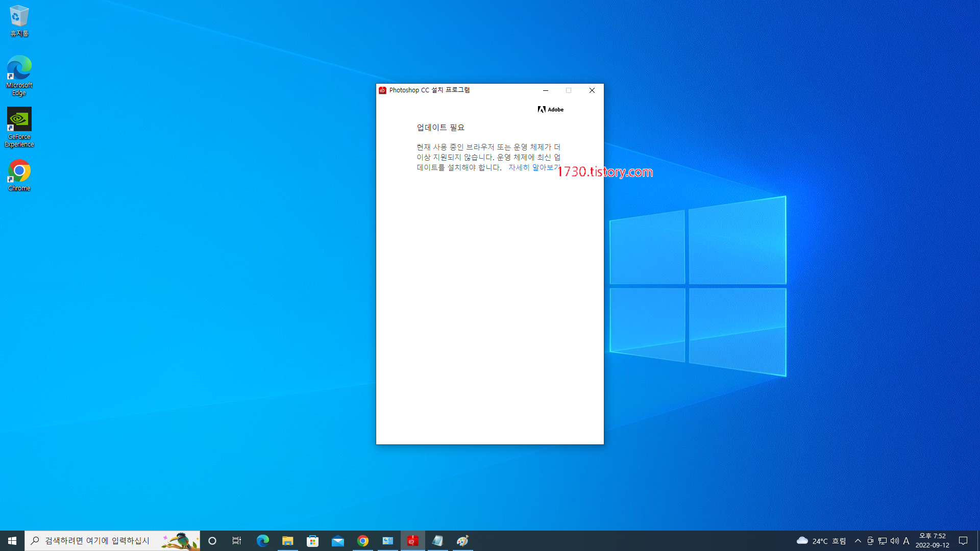Open File Explorer from taskbar
Image resolution: width=980 pixels, height=551 pixels.
click(x=287, y=541)
